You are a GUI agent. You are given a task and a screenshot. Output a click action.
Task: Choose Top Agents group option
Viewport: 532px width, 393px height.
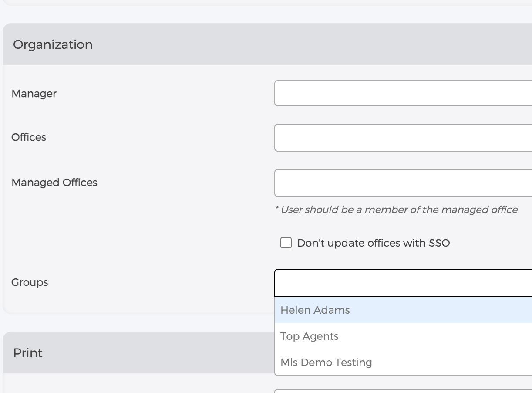pos(403,336)
